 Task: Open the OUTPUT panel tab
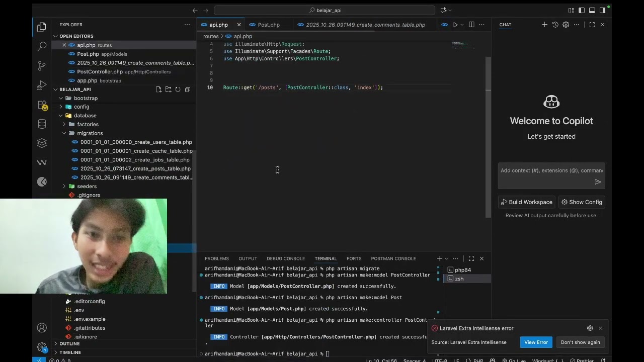tap(248, 258)
